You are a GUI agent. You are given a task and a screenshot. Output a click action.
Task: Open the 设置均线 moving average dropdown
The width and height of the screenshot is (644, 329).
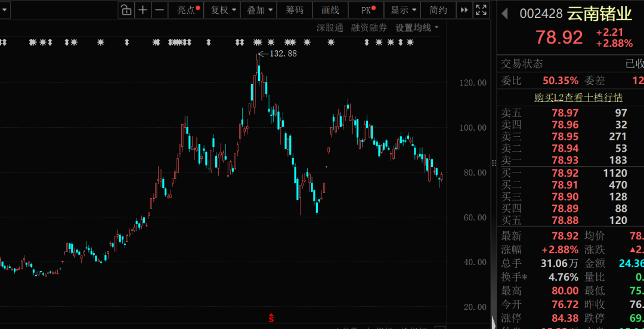click(417, 28)
